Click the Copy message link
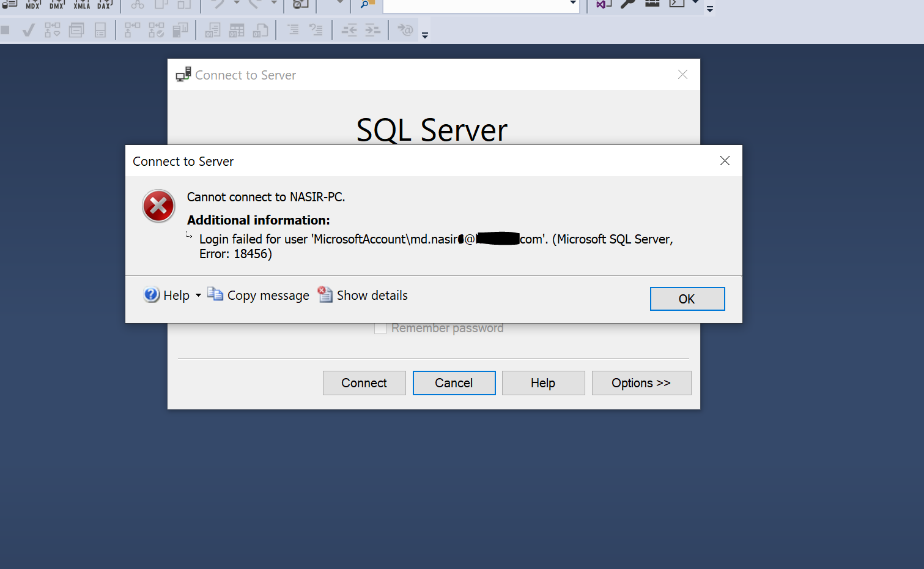The width and height of the screenshot is (924, 569). click(268, 296)
